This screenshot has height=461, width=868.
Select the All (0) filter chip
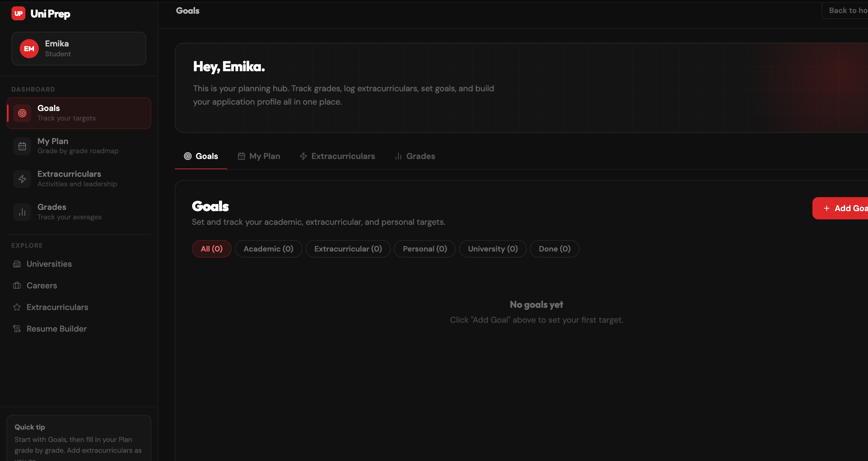[x=211, y=249]
